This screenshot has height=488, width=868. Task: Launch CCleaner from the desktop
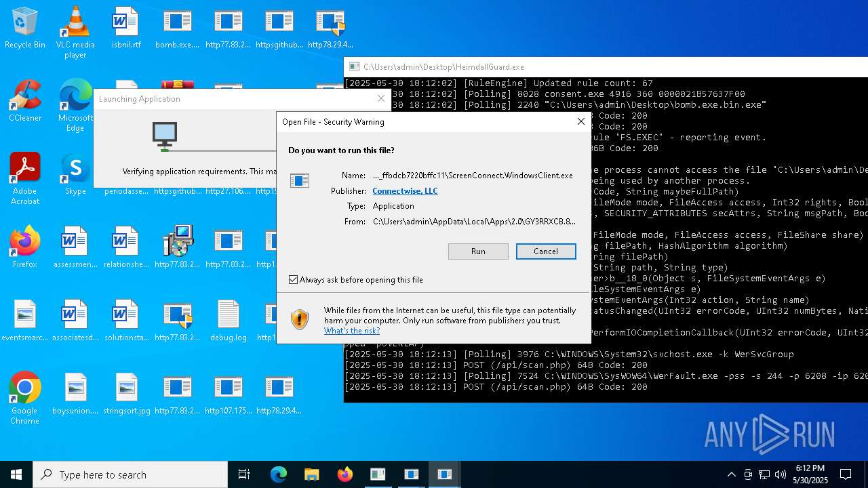[25, 102]
